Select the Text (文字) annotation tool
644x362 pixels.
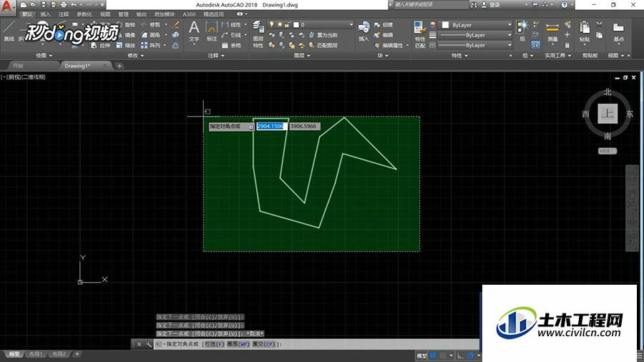tap(194, 32)
